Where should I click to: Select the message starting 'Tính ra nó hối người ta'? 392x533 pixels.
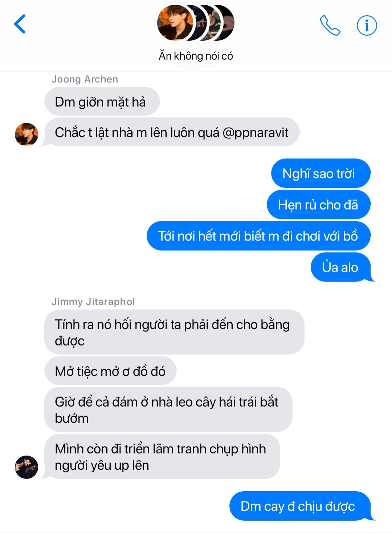click(x=174, y=332)
